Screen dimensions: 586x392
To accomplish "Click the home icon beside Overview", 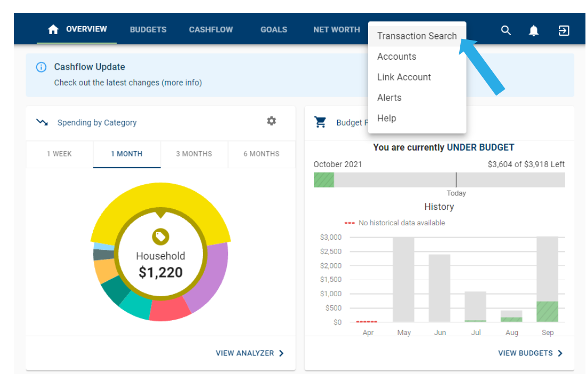I will coord(53,30).
